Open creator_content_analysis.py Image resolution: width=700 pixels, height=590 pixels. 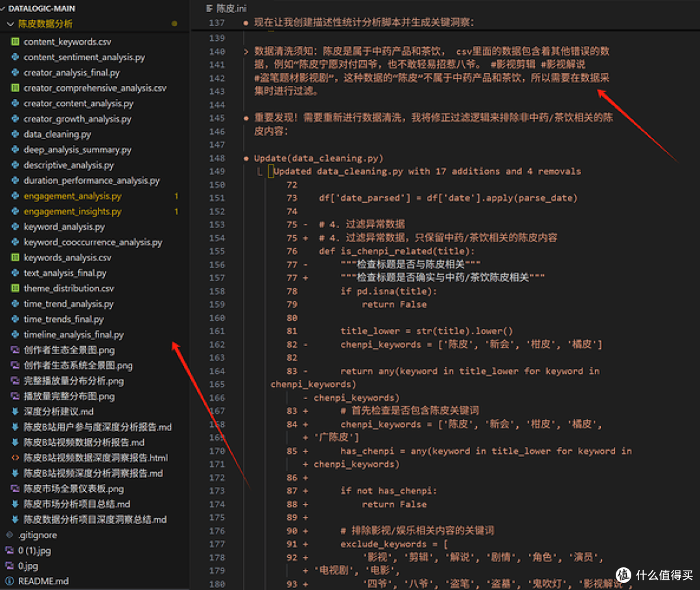point(78,104)
